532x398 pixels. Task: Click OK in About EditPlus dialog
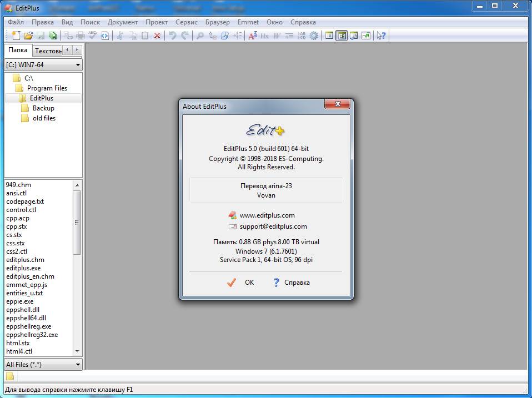[x=240, y=283]
